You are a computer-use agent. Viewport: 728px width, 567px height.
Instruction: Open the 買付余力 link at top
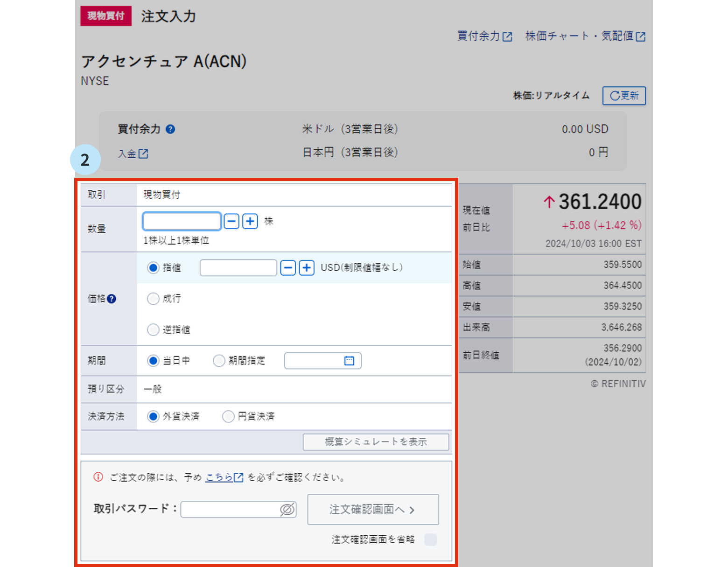click(484, 36)
